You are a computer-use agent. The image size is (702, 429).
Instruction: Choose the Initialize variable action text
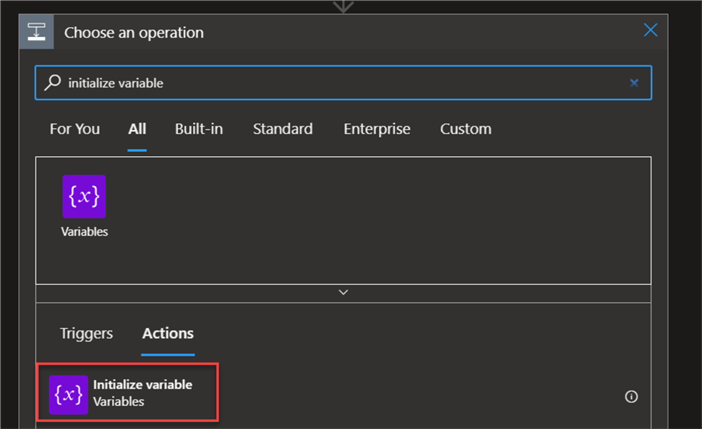coord(142,385)
